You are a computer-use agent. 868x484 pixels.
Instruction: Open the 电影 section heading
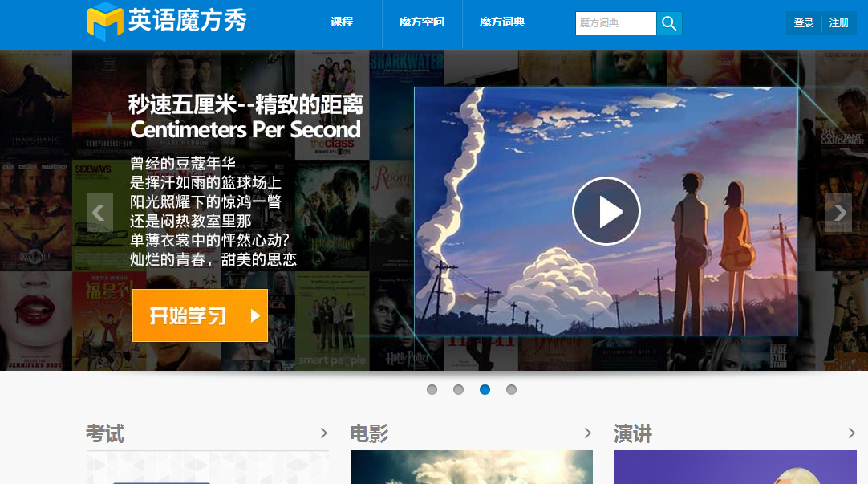coord(369,433)
